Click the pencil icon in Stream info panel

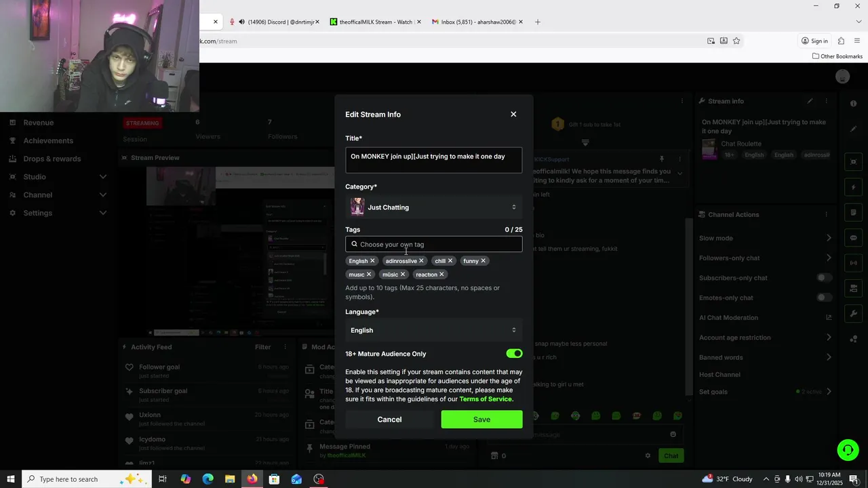810,101
